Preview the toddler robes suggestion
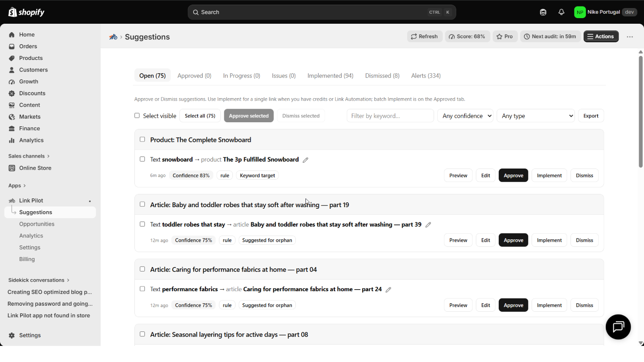This screenshot has height=362, width=644. pos(458,240)
